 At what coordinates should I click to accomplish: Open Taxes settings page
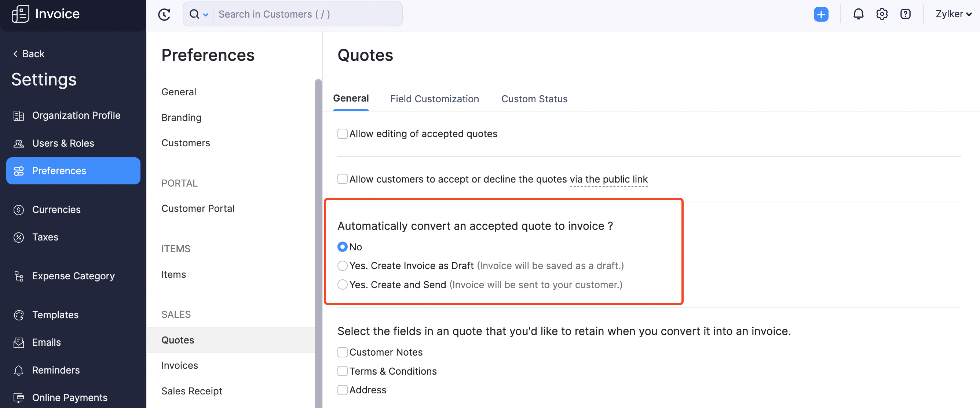point(45,236)
